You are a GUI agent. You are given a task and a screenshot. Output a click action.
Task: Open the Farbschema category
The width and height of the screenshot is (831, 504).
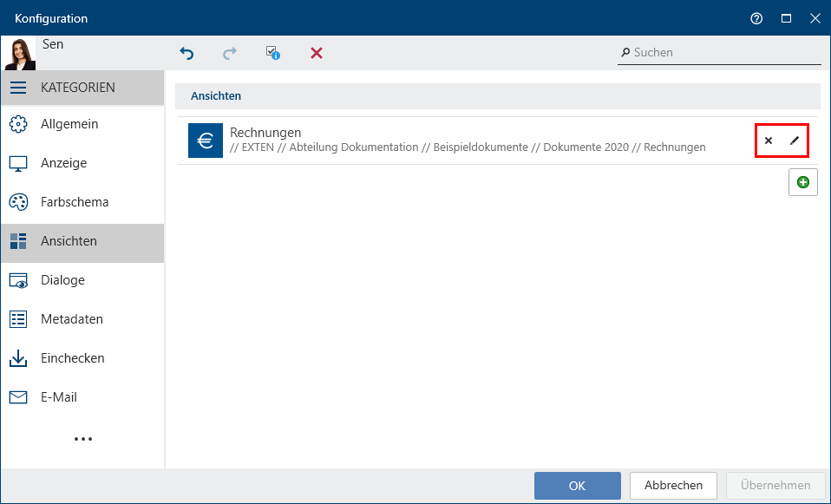point(82,202)
